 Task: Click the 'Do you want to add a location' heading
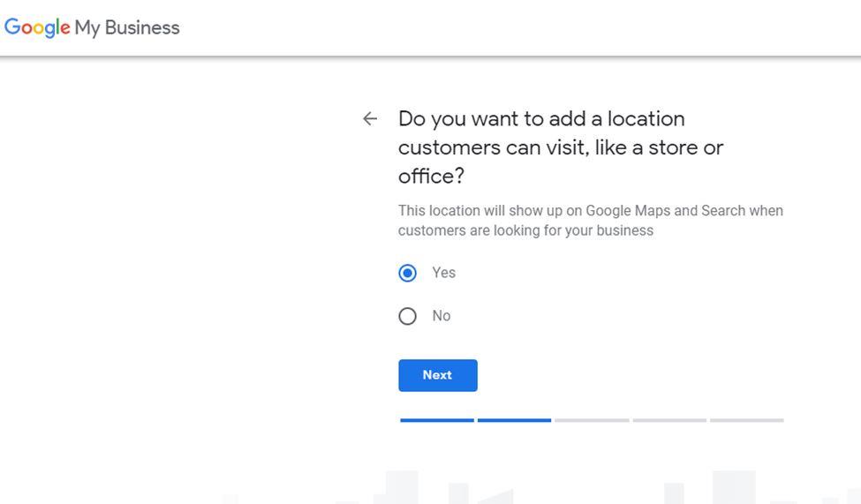tap(541, 119)
